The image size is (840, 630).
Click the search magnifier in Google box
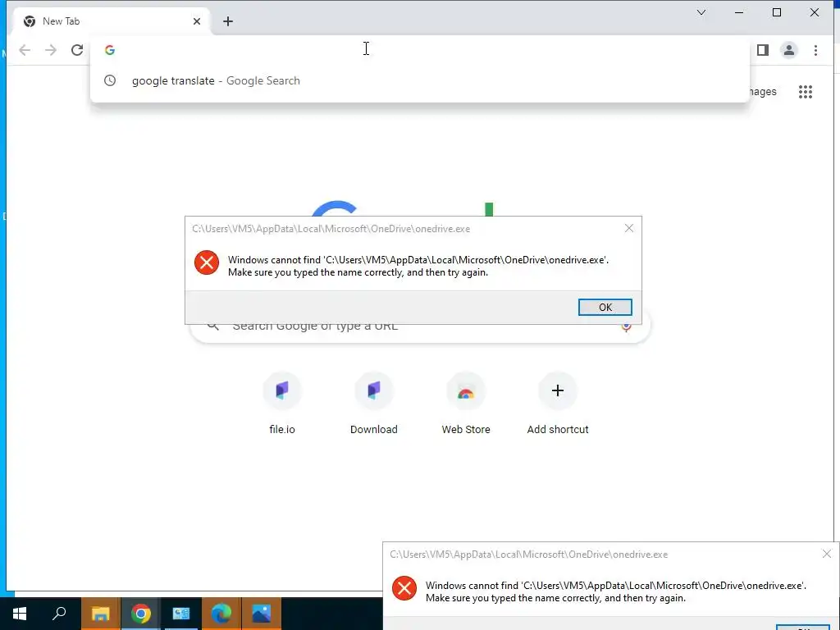click(213, 326)
